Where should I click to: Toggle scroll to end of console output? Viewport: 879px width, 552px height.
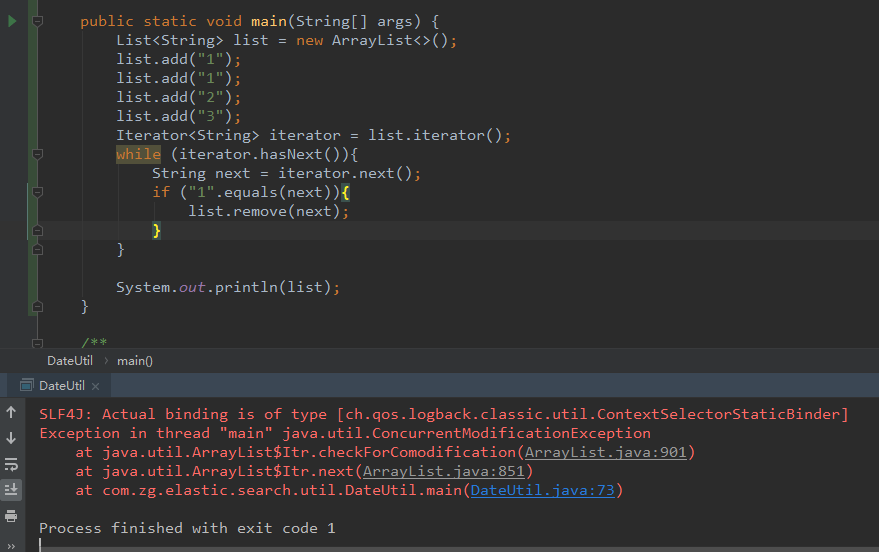click(x=11, y=490)
